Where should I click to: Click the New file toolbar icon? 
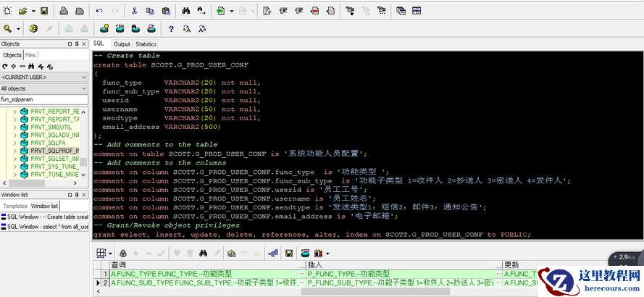(7, 11)
